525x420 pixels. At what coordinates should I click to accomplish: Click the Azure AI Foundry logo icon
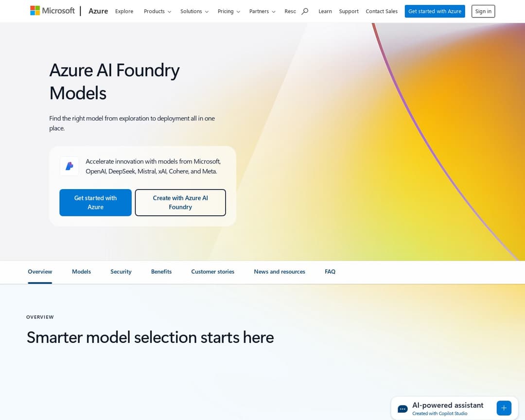tap(70, 166)
